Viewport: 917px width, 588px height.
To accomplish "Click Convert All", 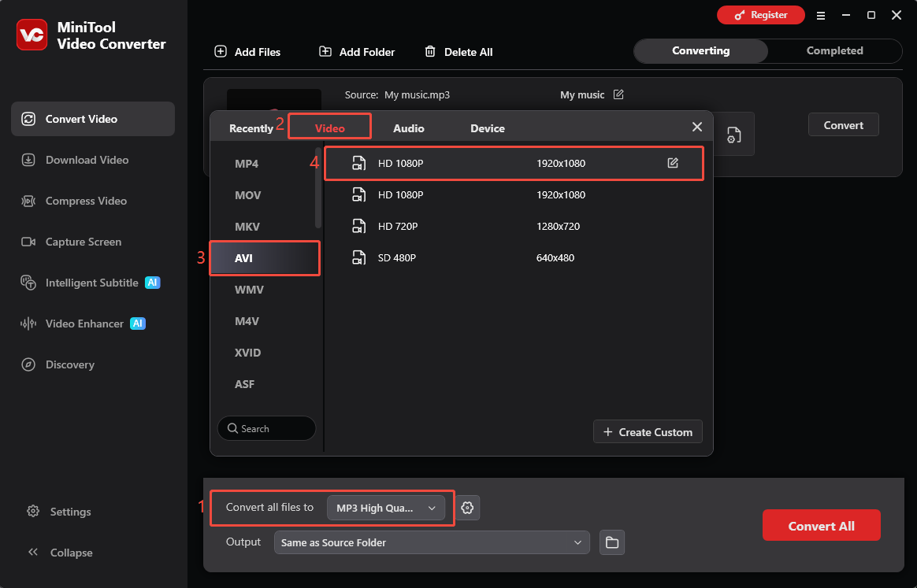I will click(821, 526).
